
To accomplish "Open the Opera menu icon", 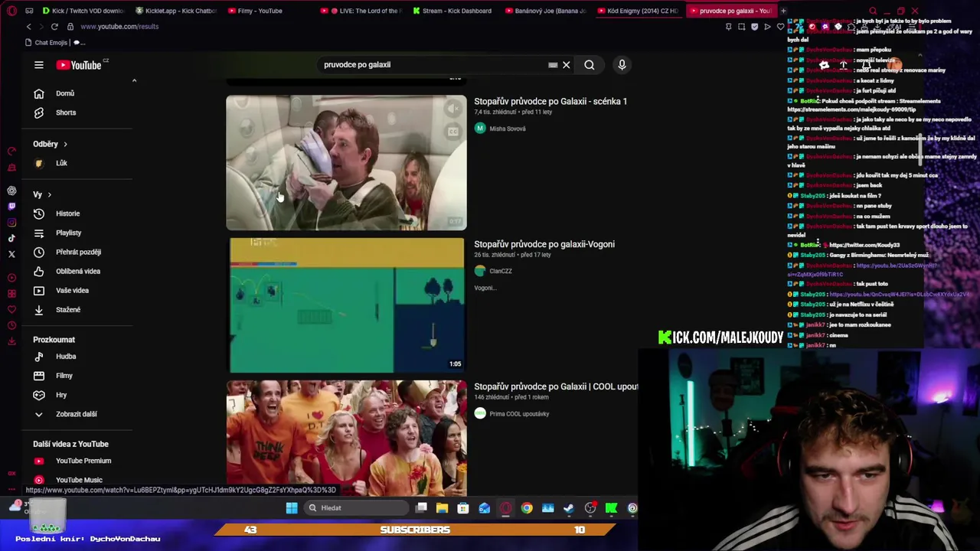I will tap(11, 11).
